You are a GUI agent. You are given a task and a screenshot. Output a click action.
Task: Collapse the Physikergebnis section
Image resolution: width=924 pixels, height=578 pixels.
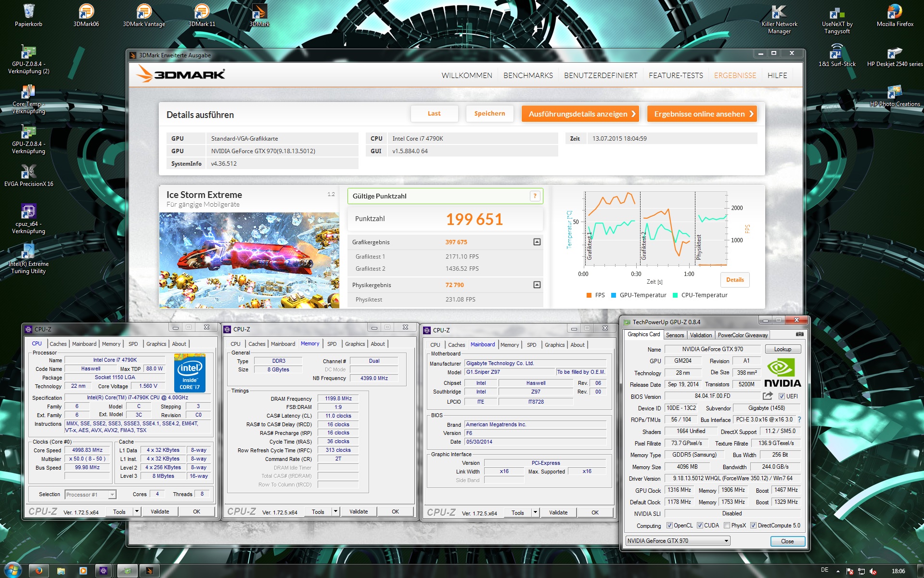(537, 285)
